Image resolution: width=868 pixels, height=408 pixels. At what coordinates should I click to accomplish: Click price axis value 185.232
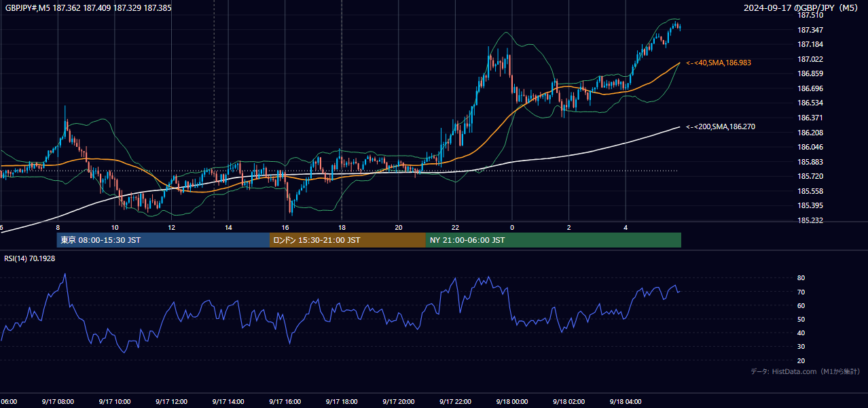point(810,220)
